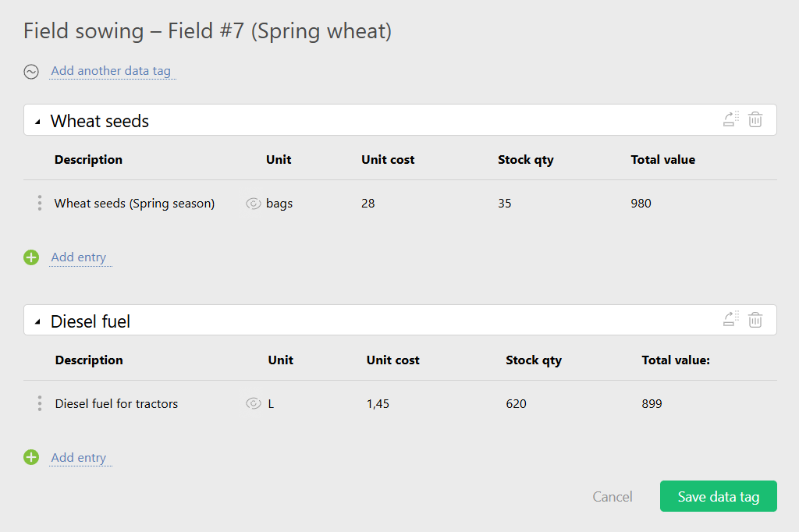
Task: Click the move icon in Wheat seeds header
Action: pos(731,120)
